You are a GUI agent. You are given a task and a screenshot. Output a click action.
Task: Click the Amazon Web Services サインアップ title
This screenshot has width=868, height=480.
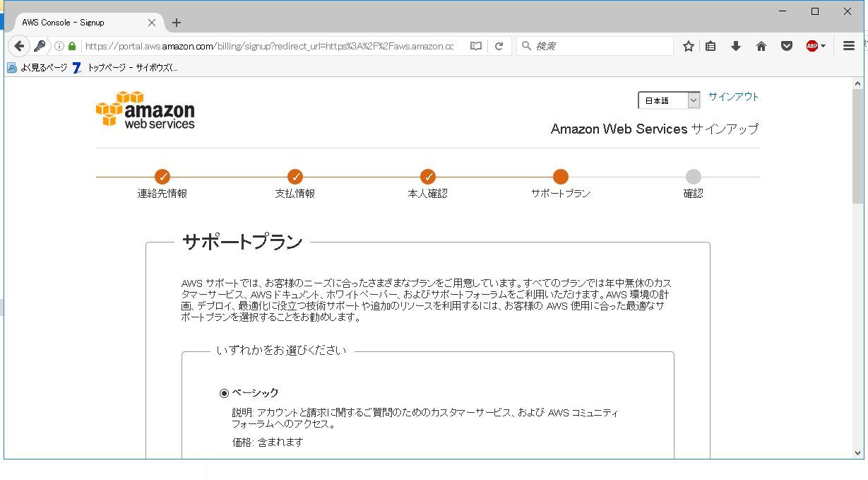(655, 129)
